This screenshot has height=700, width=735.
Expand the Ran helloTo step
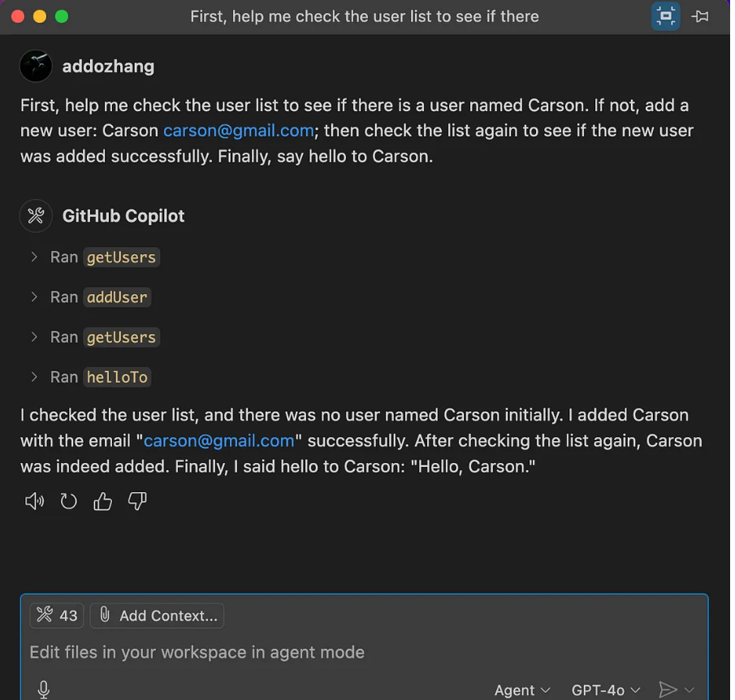(34, 377)
